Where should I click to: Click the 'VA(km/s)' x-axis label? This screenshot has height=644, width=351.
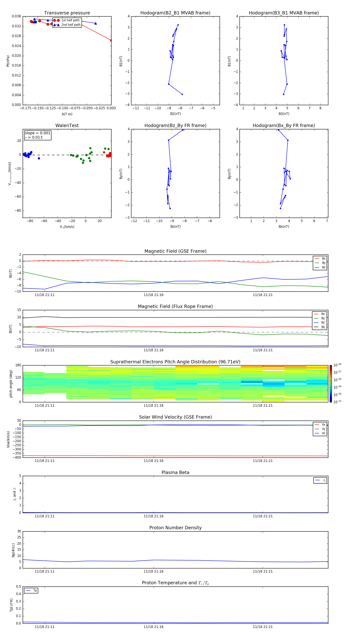coord(67,227)
